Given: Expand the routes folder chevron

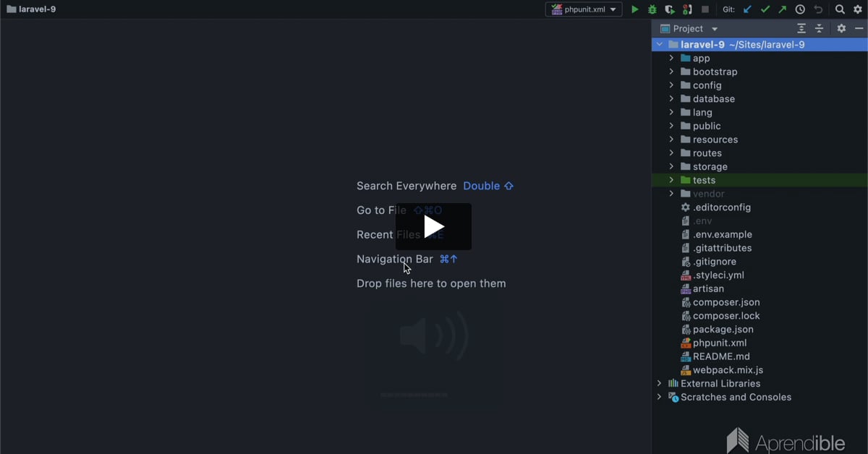Looking at the screenshot, I should (671, 153).
